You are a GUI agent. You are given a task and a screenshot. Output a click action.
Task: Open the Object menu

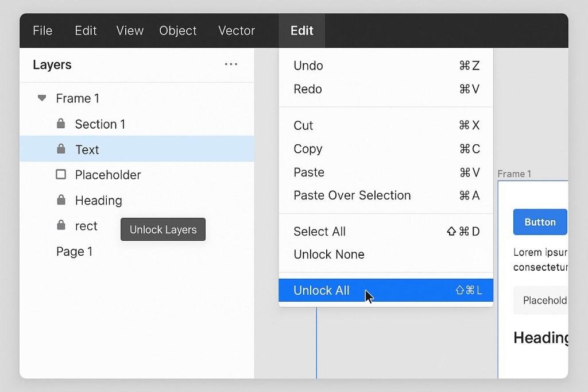[x=178, y=30]
